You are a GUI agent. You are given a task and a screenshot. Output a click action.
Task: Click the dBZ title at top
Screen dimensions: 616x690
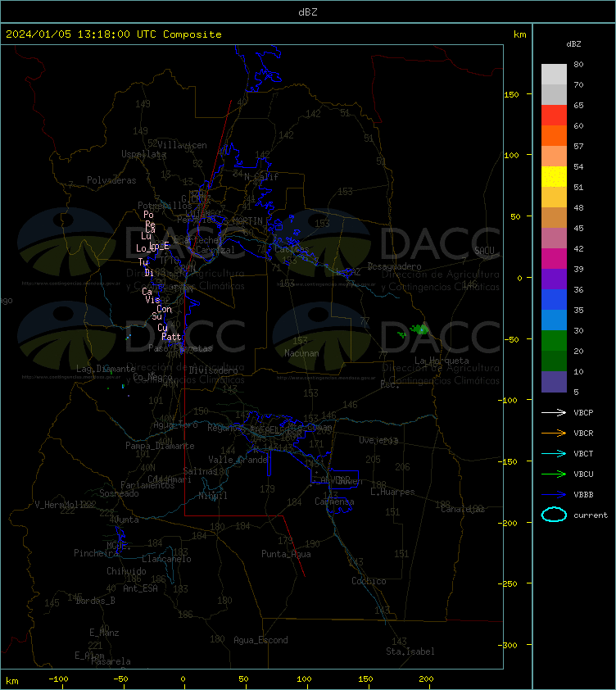307,12
